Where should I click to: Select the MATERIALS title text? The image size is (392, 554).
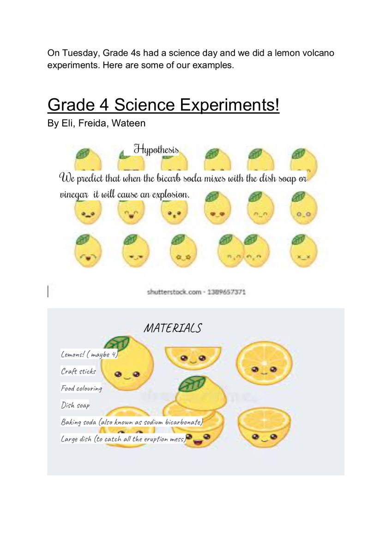click(173, 328)
